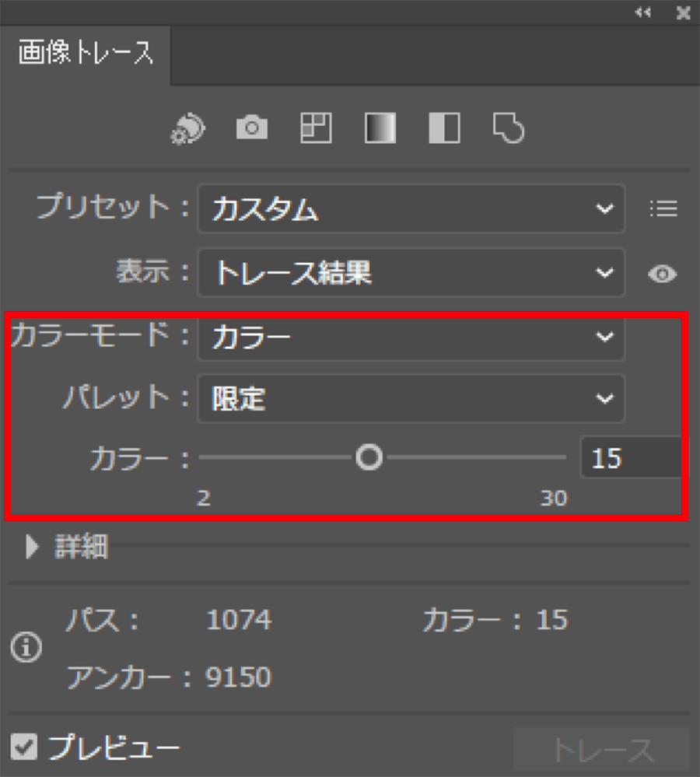Click the info icon beside パス
This screenshot has height=777, width=700.
click(26, 647)
